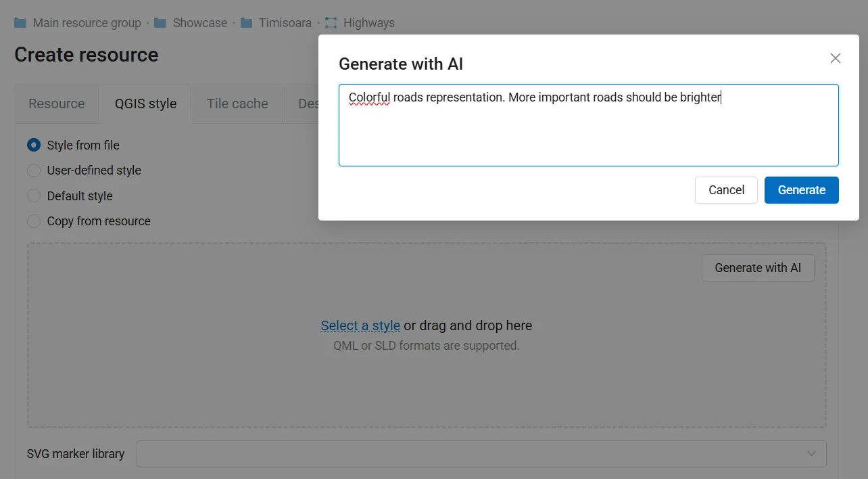Viewport: 868px width, 479px height.
Task: Click the Select a style link
Action: (x=360, y=325)
